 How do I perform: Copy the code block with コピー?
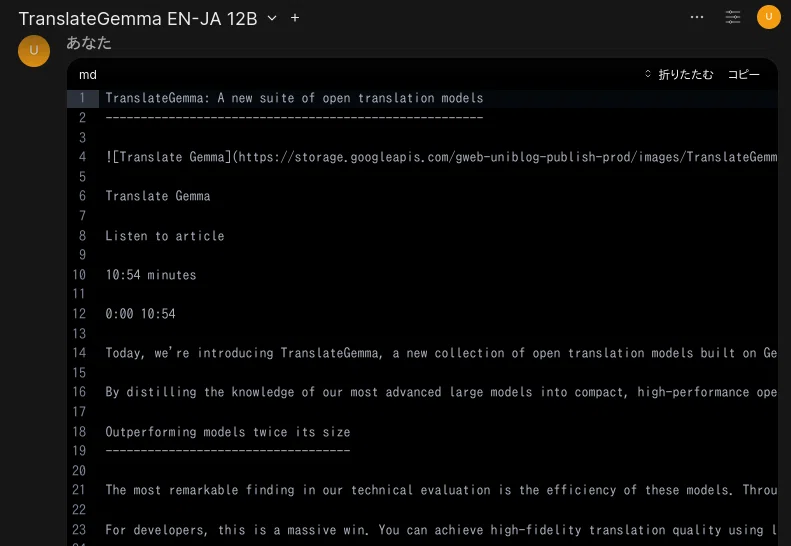click(x=743, y=75)
